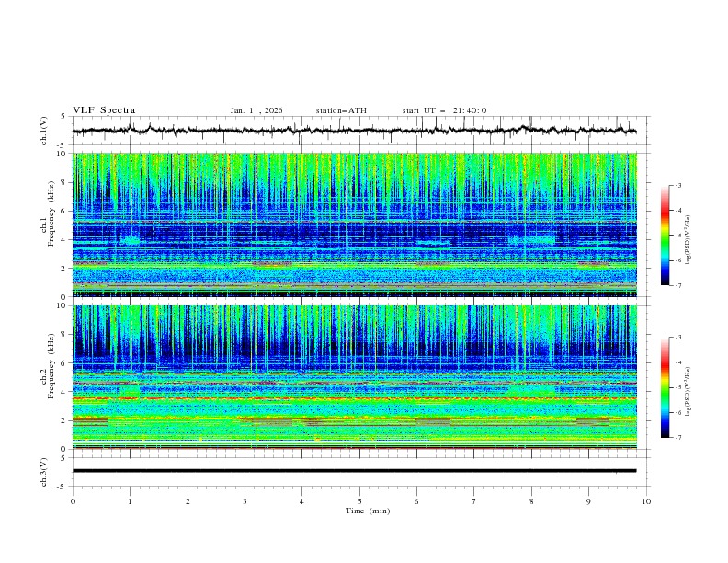Viewport: 728px width, 563px height.
Task: Click the "-3" label on ch.1 color bar
Action: (x=678, y=185)
